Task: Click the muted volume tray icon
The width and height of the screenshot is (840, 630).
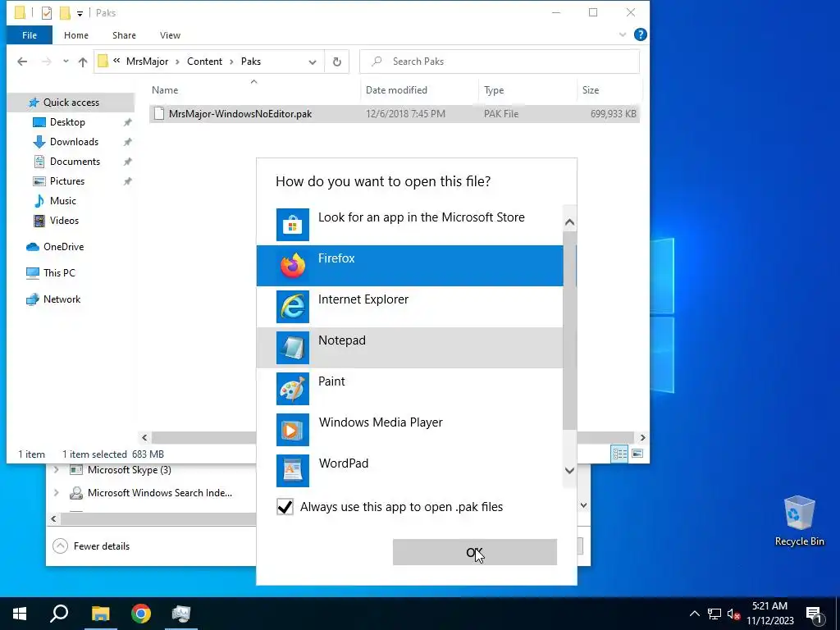Action: click(x=733, y=614)
